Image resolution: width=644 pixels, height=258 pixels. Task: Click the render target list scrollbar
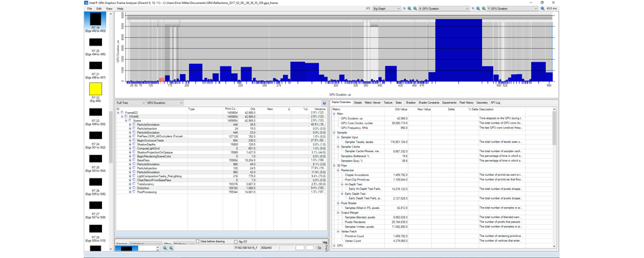[x=110, y=136]
